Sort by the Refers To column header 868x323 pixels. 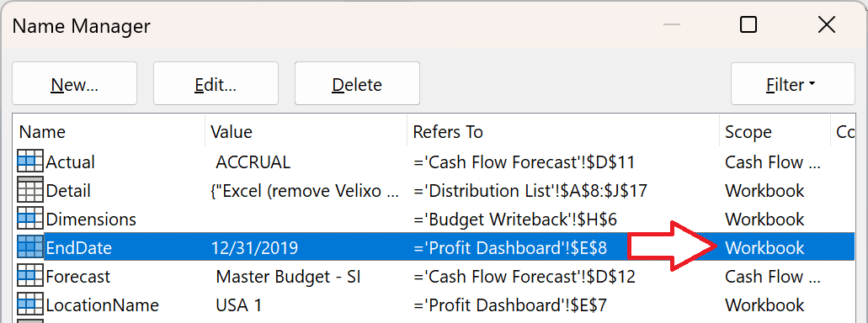563,131
